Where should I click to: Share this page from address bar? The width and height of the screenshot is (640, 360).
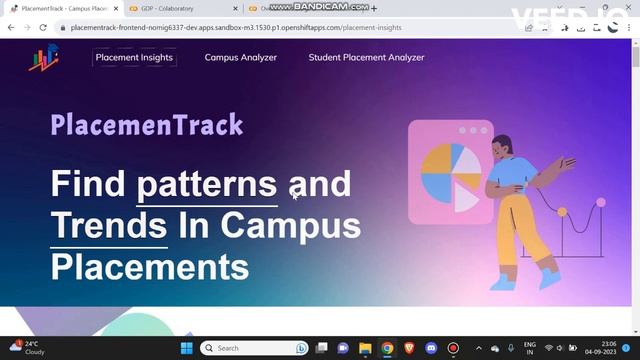(529, 28)
